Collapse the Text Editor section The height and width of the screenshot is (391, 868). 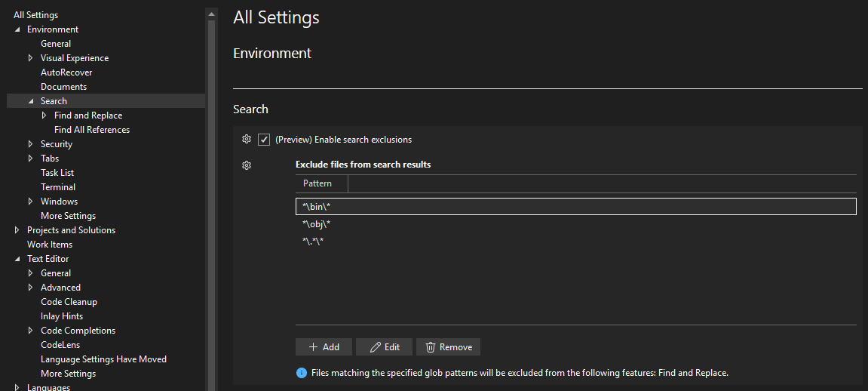pyautogui.click(x=17, y=259)
